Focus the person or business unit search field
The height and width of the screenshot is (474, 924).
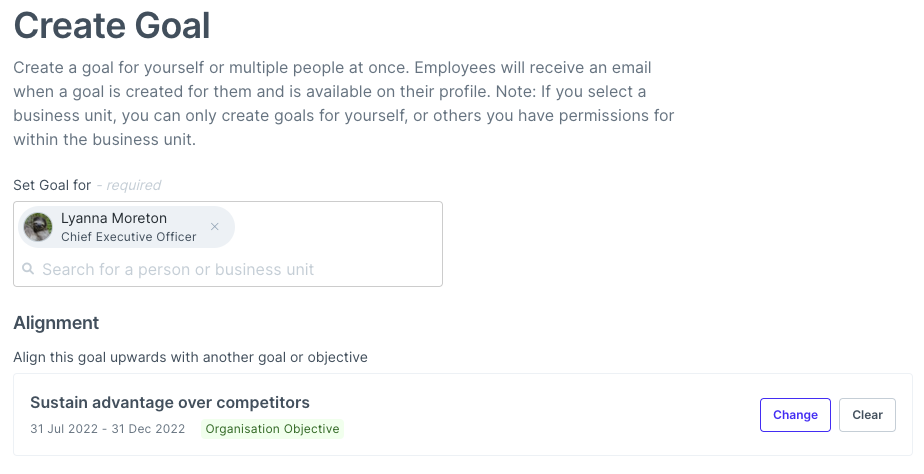[x=227, y=269]
